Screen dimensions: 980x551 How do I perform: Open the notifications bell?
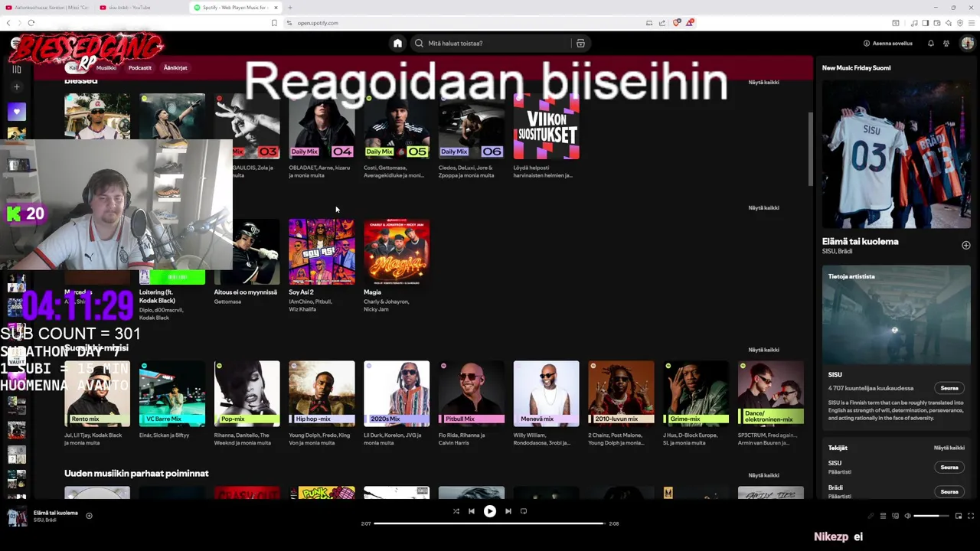click(x=931, y=44)
